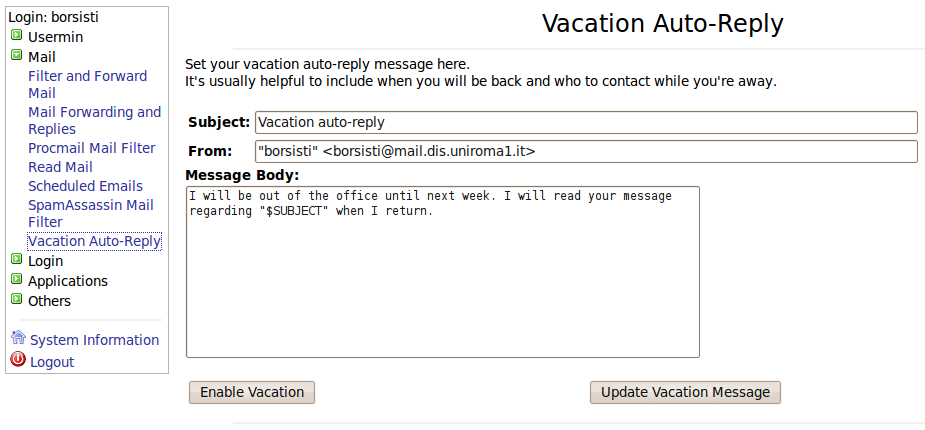Viewport: 925px width, 430px height.
Task: Open Scheduled Emails page
Action: 85,186
